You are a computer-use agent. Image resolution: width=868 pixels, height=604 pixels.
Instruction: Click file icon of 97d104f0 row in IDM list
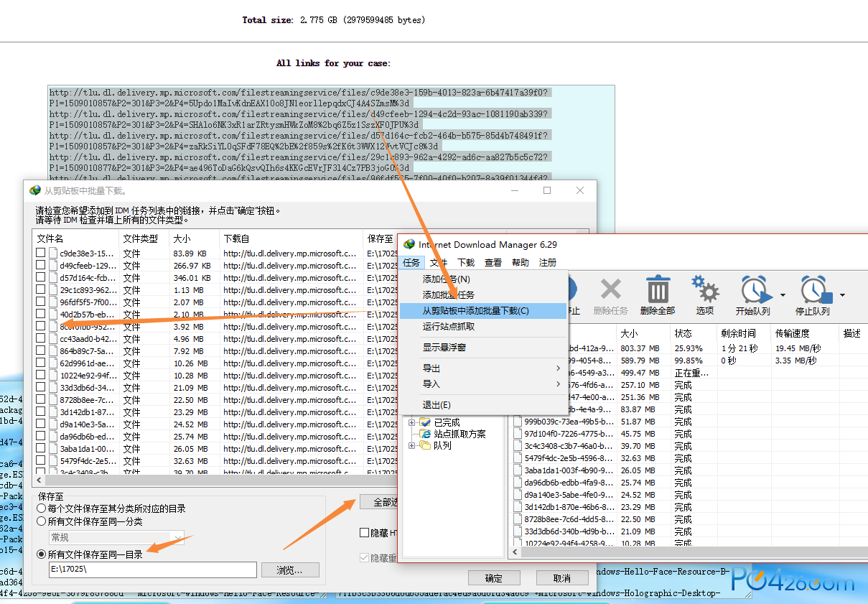[x=517, y=434]
